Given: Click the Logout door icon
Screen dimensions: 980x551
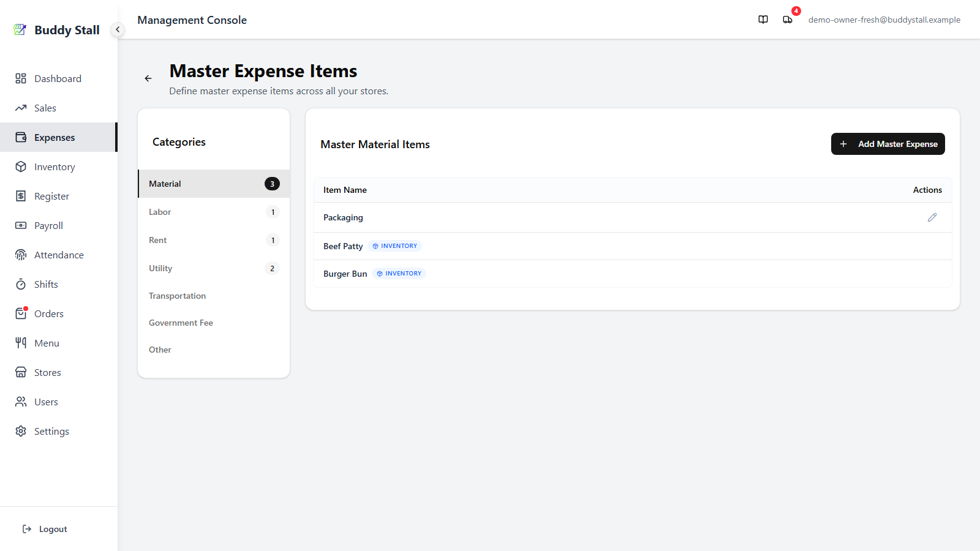Looking at the screenshot, I should tap(27, 529).
